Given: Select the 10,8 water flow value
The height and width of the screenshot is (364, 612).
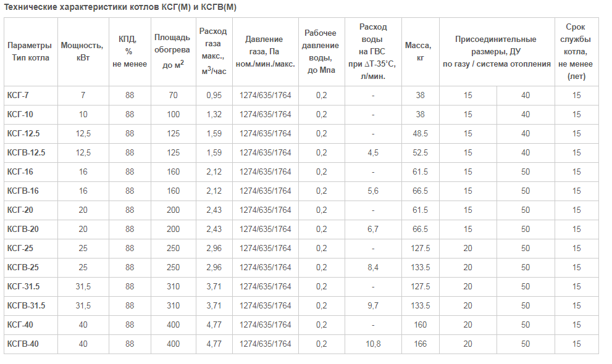Looking at the screenshot, I should pos(373,344).
